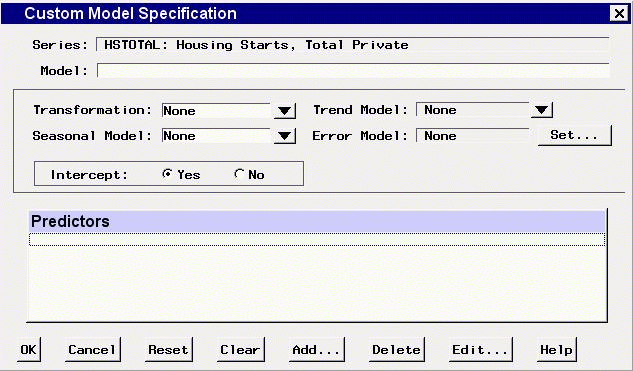Open the Seasonal Model dropdown arrow
633x371 pixels.
(x=285, y=136)
